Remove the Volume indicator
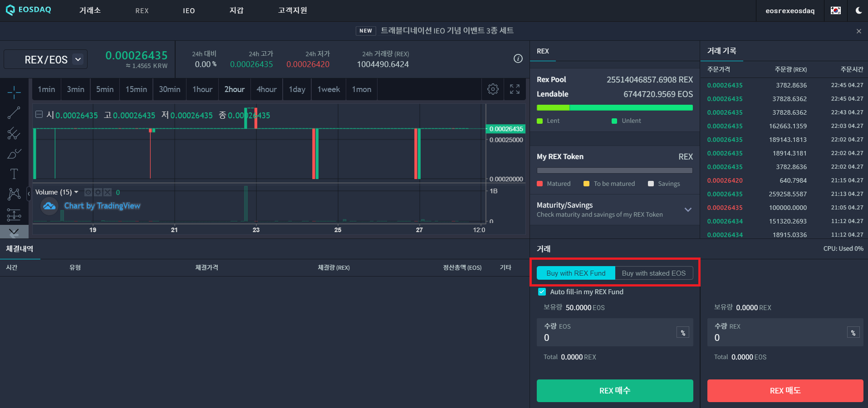Viewport: 868px width, 408px height. coord(108,192)
